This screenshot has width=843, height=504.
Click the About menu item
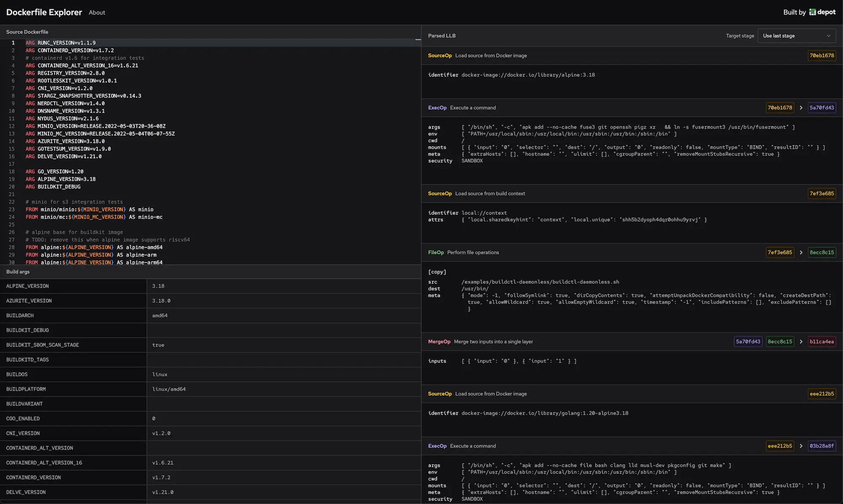(x=96, y=12)
